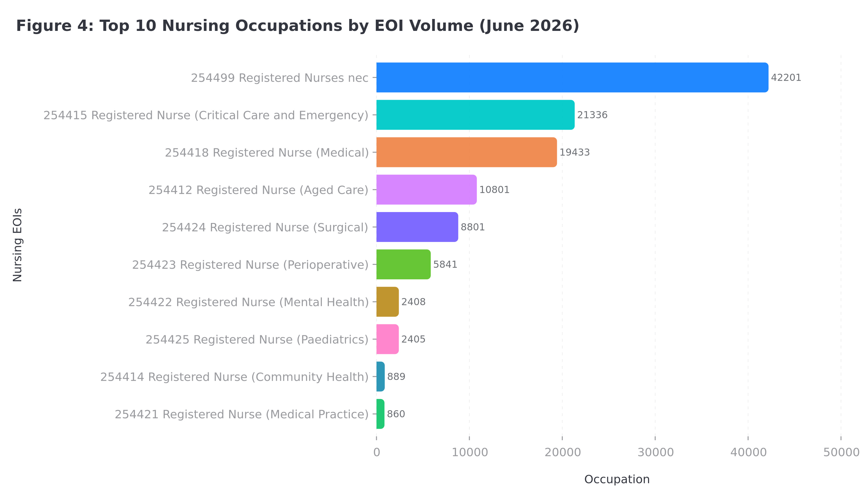Click the value label 42201
The width and height of the screenshot is (868, 502).
(786, 78)
